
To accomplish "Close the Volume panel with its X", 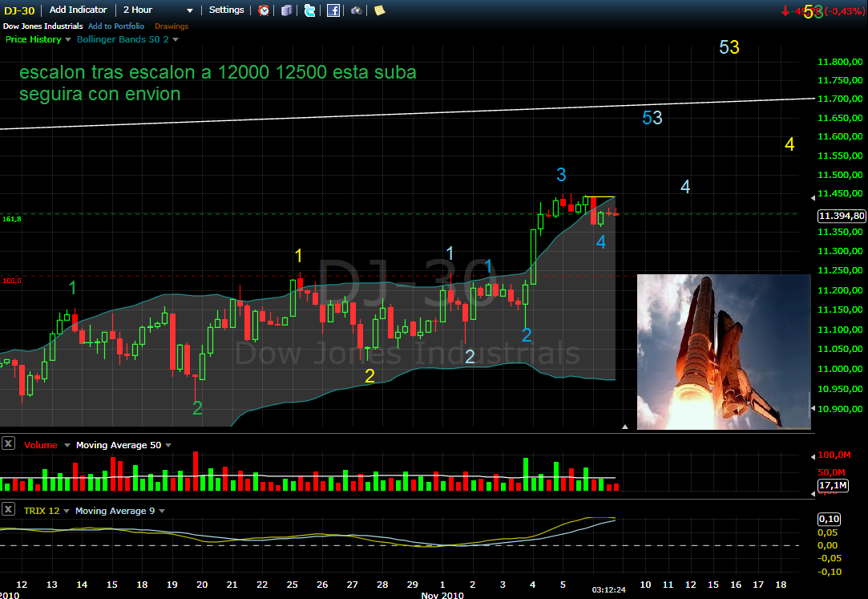I will tap(8, 443).
